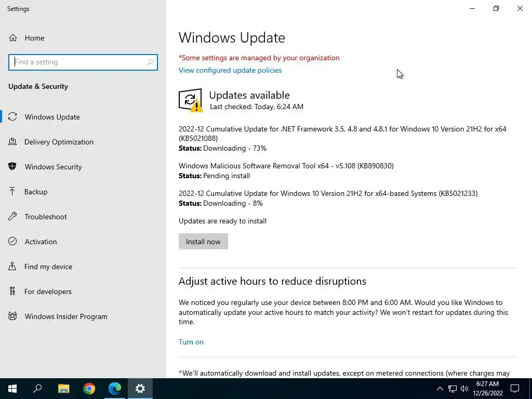
Task: Click the network icon in system tray
Action: [x=453, y=389]
